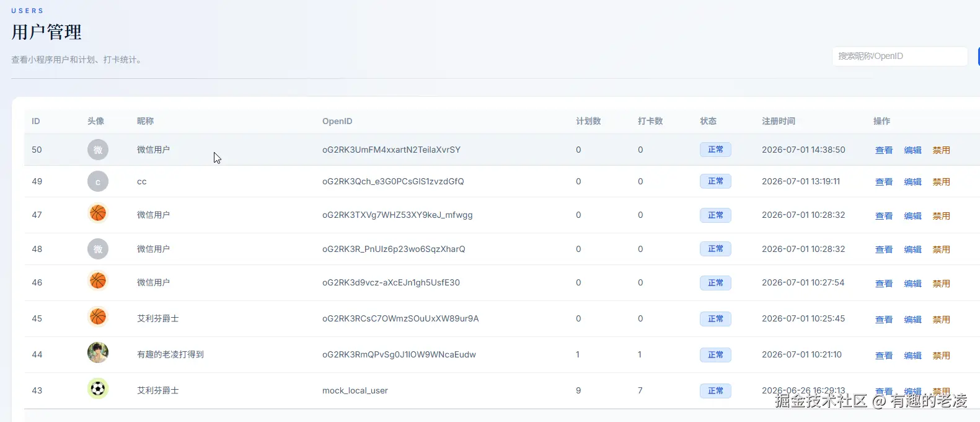
Task: Select OpenID oG2RK3RmQPvSg0J1lOW9WNcaEudw
Action: point(399,354)
